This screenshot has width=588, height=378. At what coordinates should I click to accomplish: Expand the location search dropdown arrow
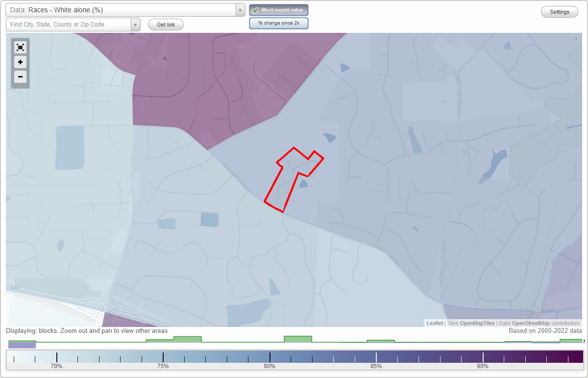pyautogui.click(x=136, y=25)
